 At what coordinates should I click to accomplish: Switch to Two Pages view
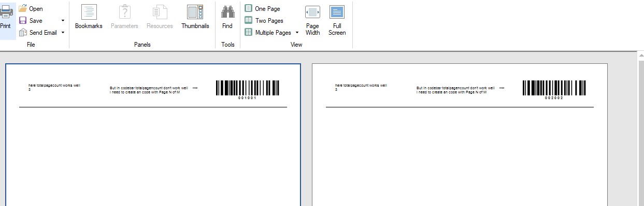tap(264, 21)
